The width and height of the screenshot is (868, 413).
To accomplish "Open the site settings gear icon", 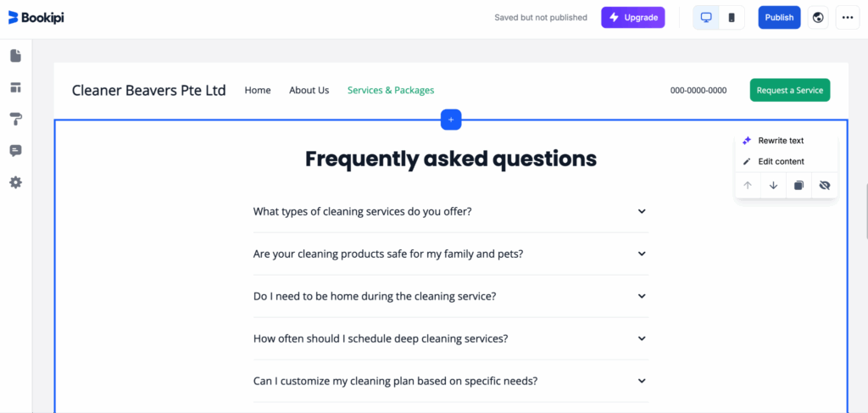I will coord(15,182).
